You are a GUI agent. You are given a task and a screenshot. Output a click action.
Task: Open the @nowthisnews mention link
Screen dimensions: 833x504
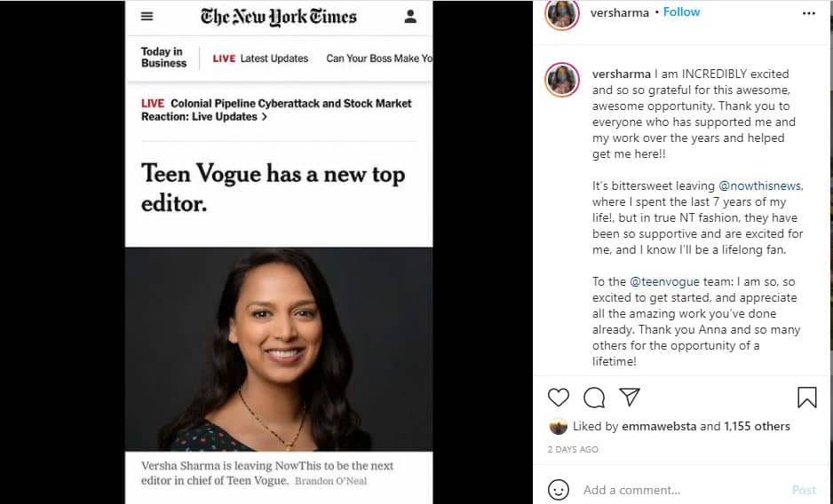click(x=760, y=185)
